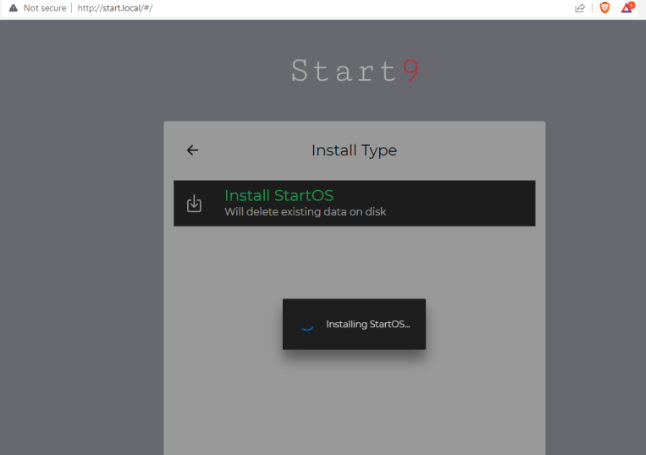646x455 pixels.
Task: Click the "Installing StartOS..." message text
Action: pyautogui.click(x=368, y=324)
